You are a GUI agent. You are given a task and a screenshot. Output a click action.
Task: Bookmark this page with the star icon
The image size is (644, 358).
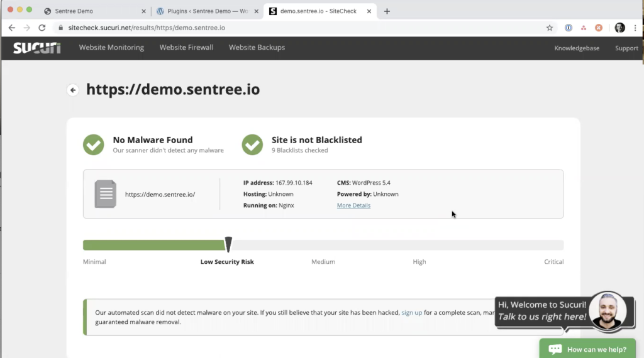[x=549, y=28]
